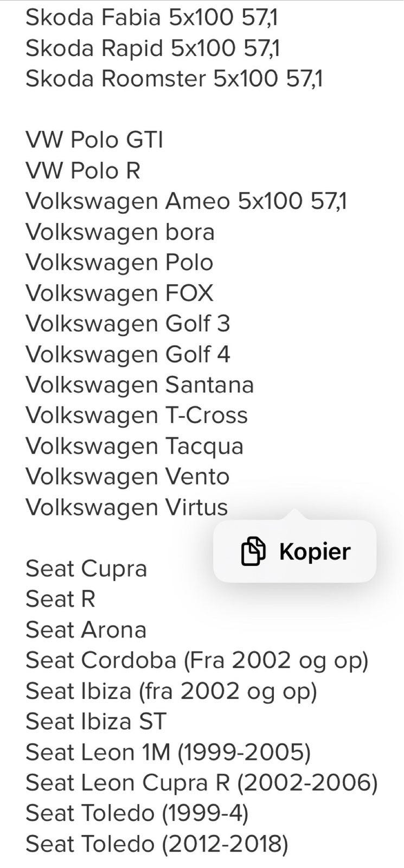Select the Kopier menu option
Image resolution: width=404 pixels, height=868 pixels.
[294, 551]
